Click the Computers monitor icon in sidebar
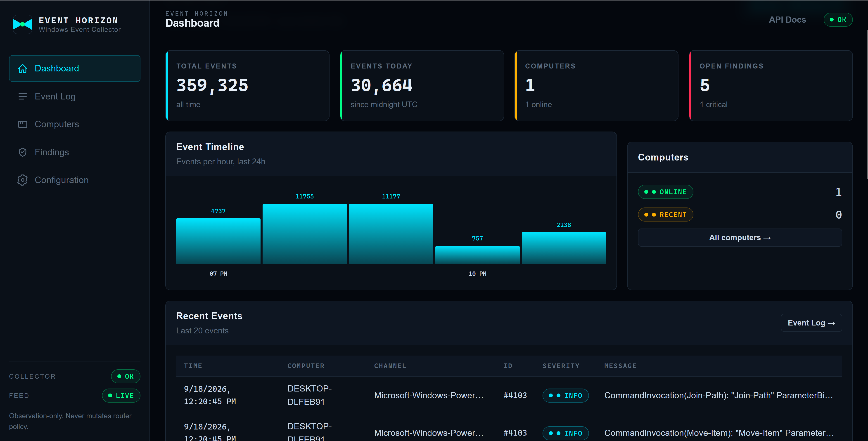868x441 pixels. click(x=23, y=124)
